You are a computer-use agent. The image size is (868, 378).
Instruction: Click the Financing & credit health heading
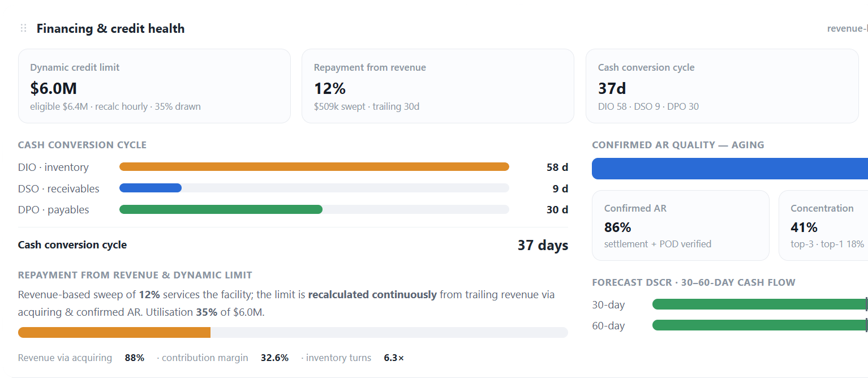click(x=110, y=28)
